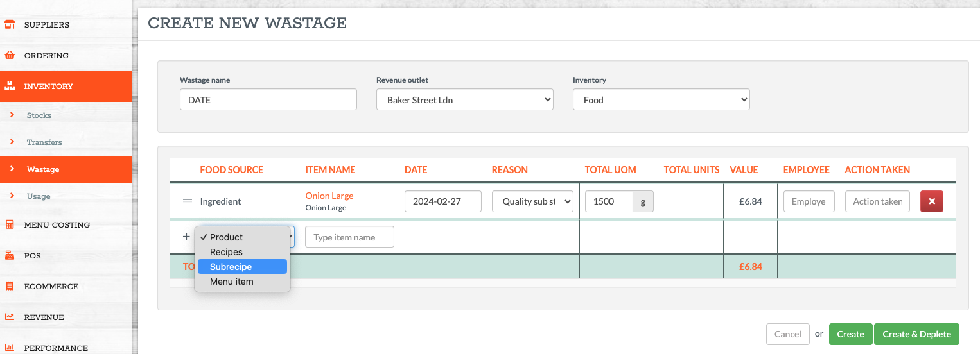Open Onion Large item link
Screen dimensions: 980x354
pos(329,196)
